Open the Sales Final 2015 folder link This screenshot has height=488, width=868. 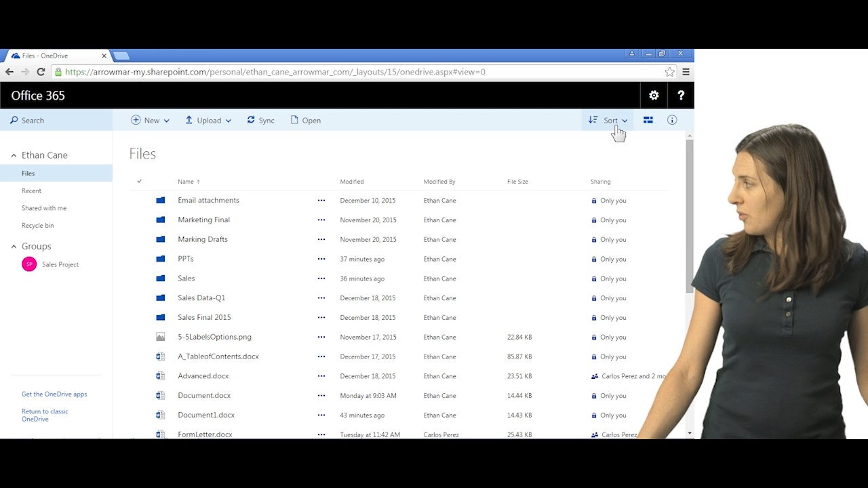tap(204, 317)
